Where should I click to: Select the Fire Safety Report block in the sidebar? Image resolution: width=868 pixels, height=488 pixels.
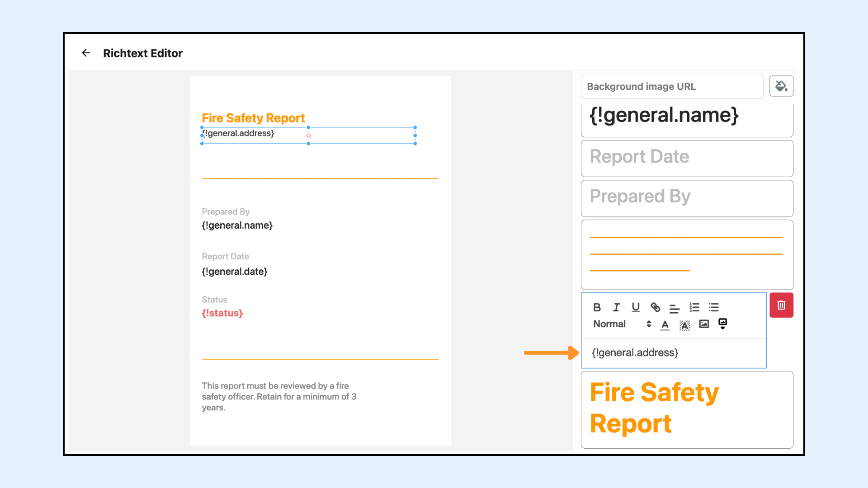[x=687, y=409]
